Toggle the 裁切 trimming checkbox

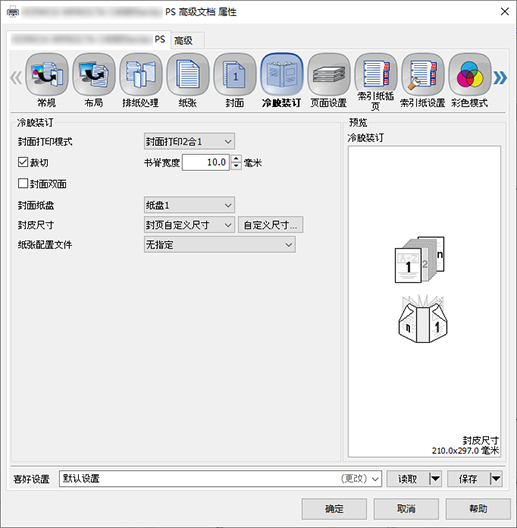[23, 162]
